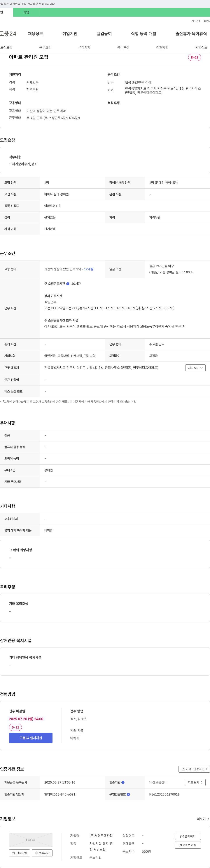Screen dimensions: 210x868
Task: Click the D-22 badge under 접수 마감일
Action: pos(15,727)
